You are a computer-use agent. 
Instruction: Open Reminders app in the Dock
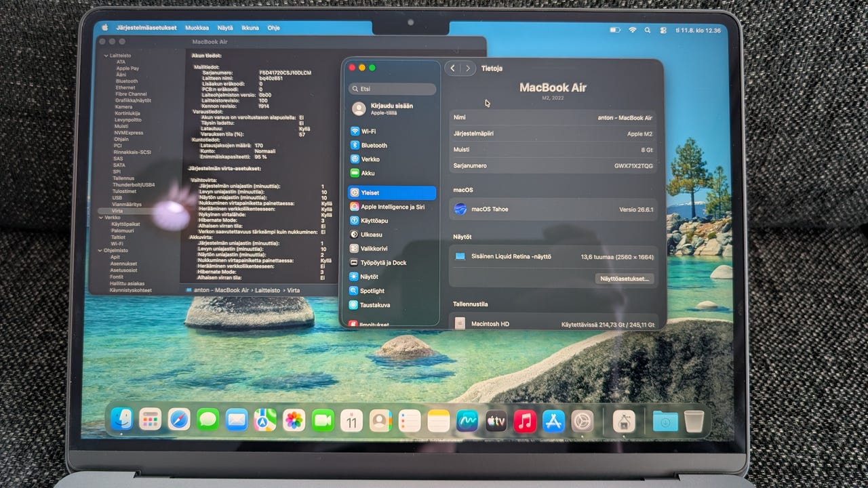(x=410, y=421)
